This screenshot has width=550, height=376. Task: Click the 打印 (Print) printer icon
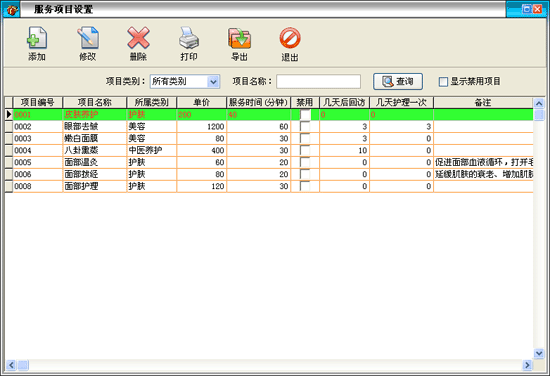point(189,38)
